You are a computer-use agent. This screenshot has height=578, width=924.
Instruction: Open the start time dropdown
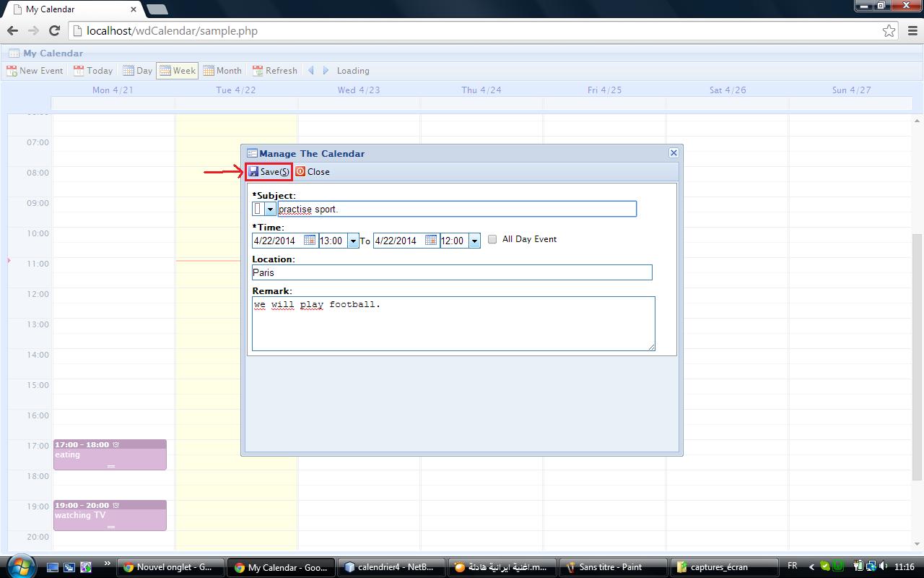[353, 241]
